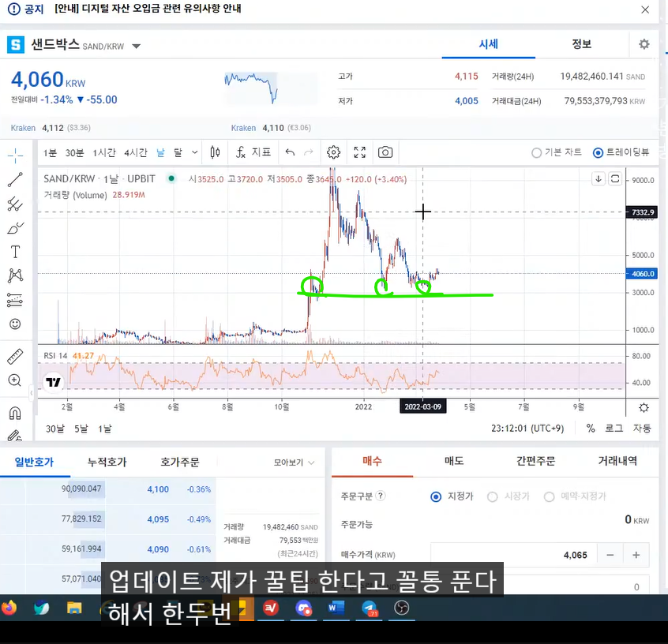Click the 매수가격 input showing 4,065
The image size is (668, 644).
coord(514,555)
